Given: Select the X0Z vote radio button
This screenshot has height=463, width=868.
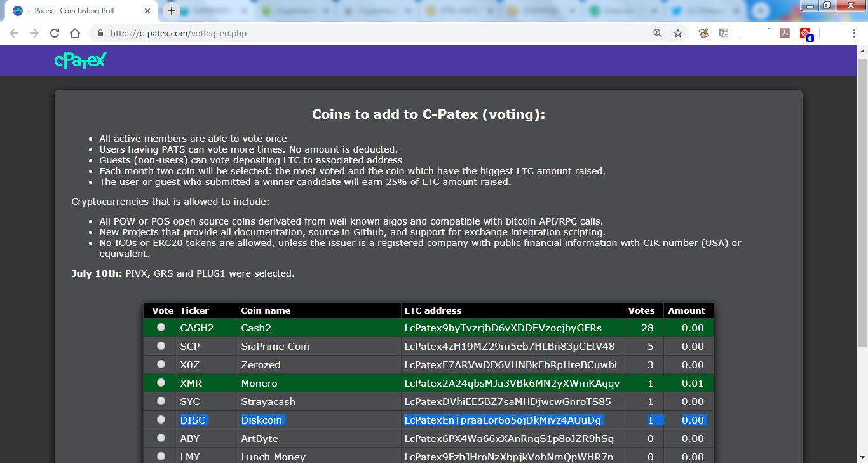Looking at the screenshot, I should (161, 364).
